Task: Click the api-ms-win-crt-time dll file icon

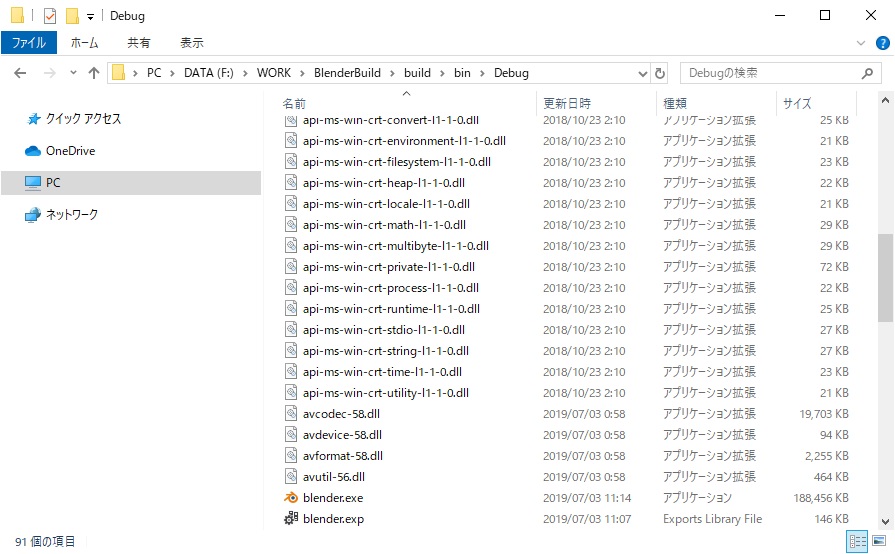Action: (291, 372)
